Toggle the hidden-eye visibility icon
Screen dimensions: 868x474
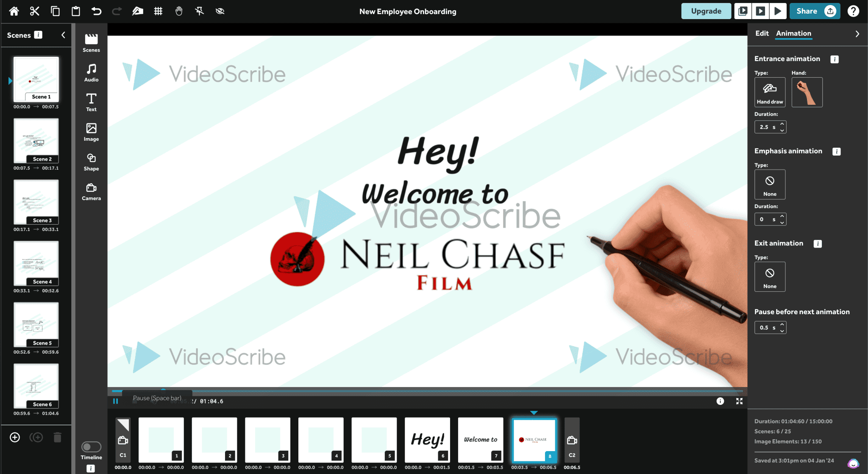click(x=220, y=11)
